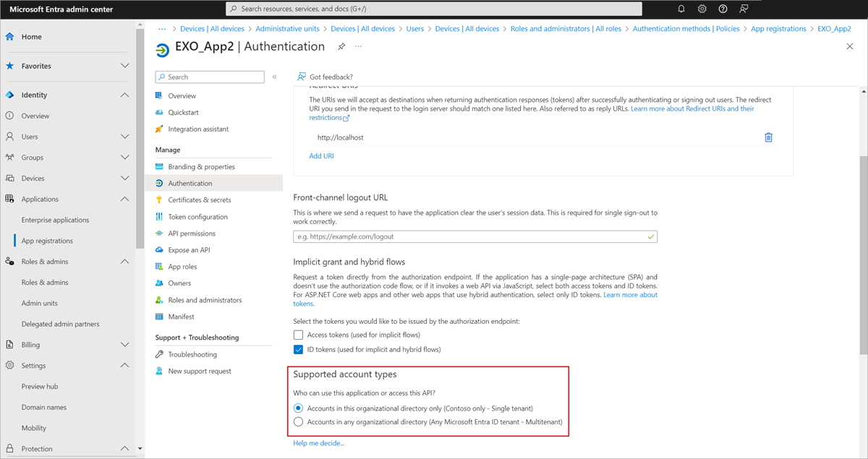Open Preview hub under Settings
The width and height of the screenshot is (868, 459).
click(40, 386)
